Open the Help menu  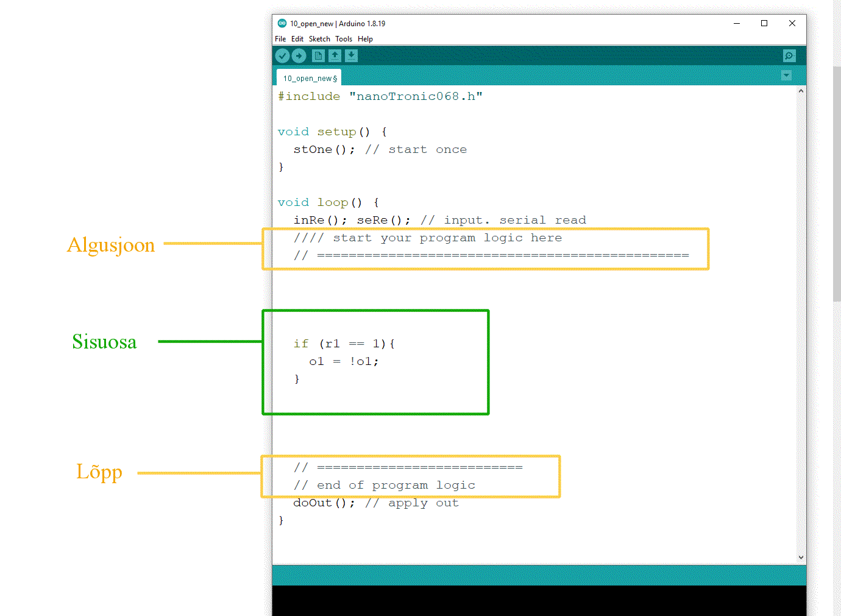point(365,39)
